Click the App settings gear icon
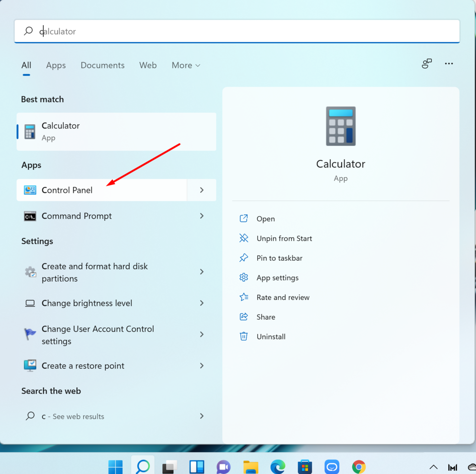The width and height of the screenshot is (476, 474). pyautogui.click(x=244, y=277)
